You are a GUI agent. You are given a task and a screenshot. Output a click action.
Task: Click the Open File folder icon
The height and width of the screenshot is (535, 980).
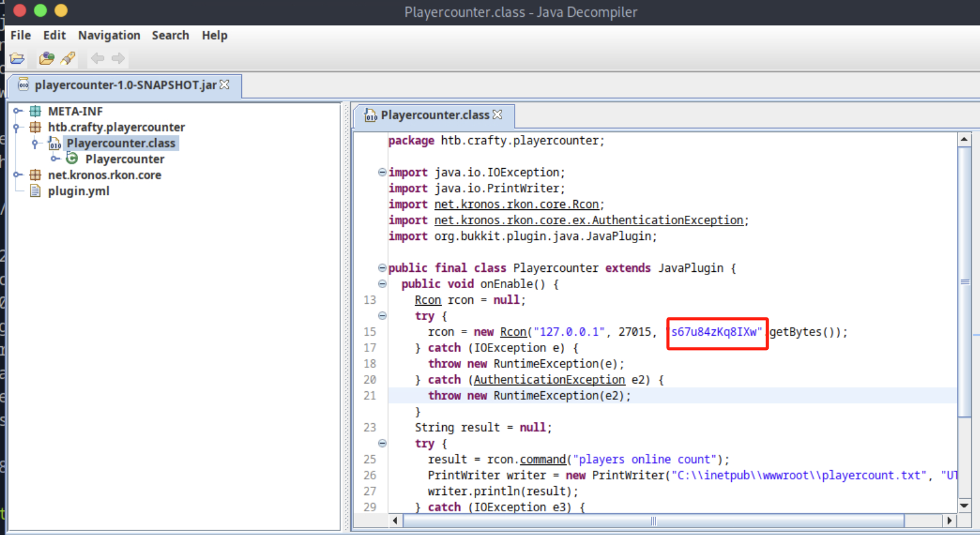point(18,59)
